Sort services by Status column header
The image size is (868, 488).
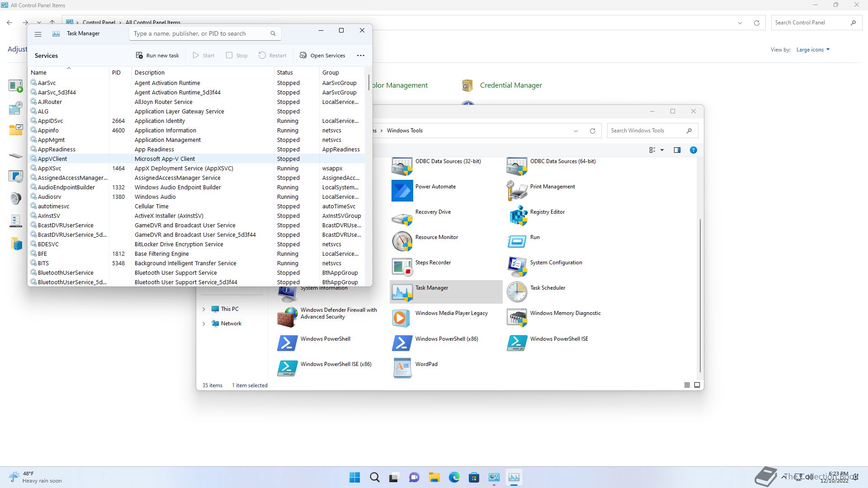point(297,72)
